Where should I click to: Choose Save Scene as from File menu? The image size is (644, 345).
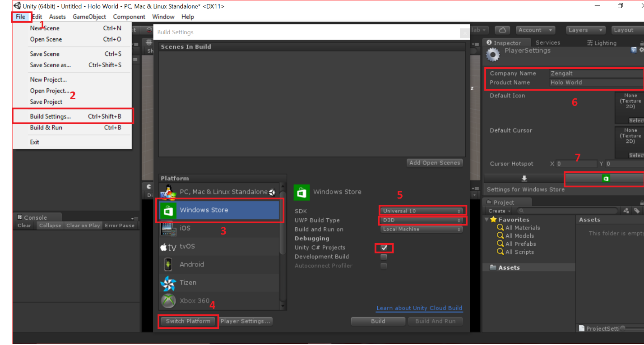(x=73, y=65)
